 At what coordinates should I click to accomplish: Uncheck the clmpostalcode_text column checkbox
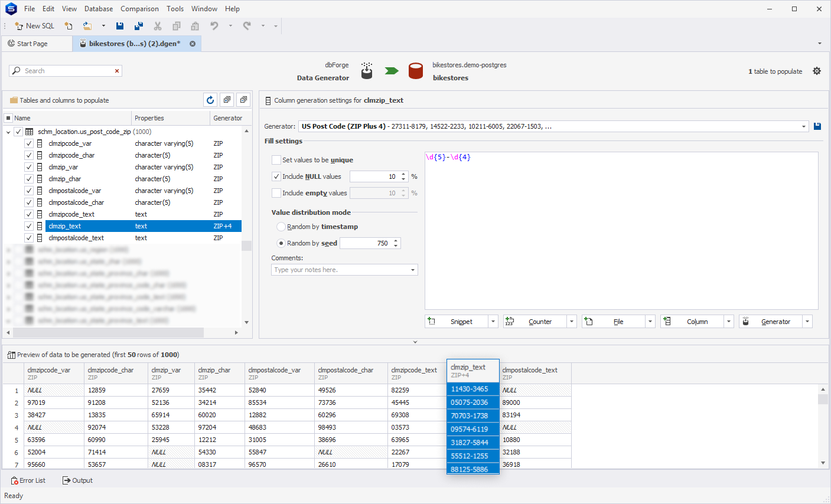(28, 238)
